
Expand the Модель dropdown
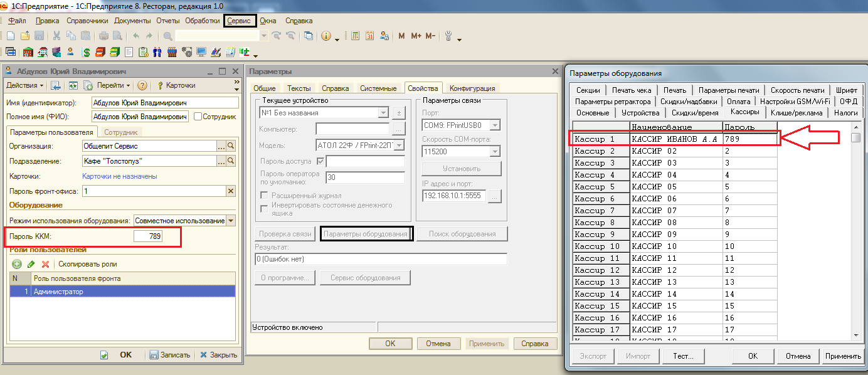pyautogui.click(x=400, y=145)
